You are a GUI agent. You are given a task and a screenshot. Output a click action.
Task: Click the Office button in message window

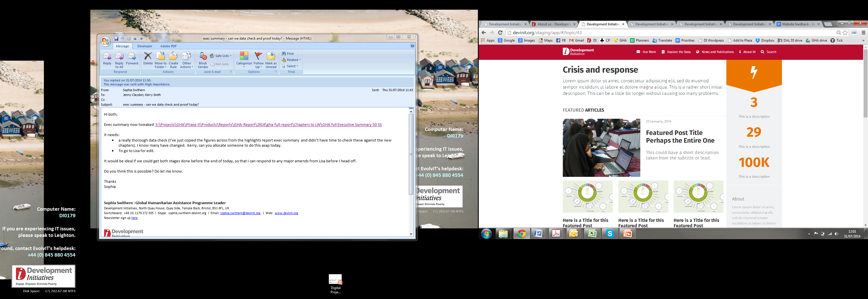105,41
